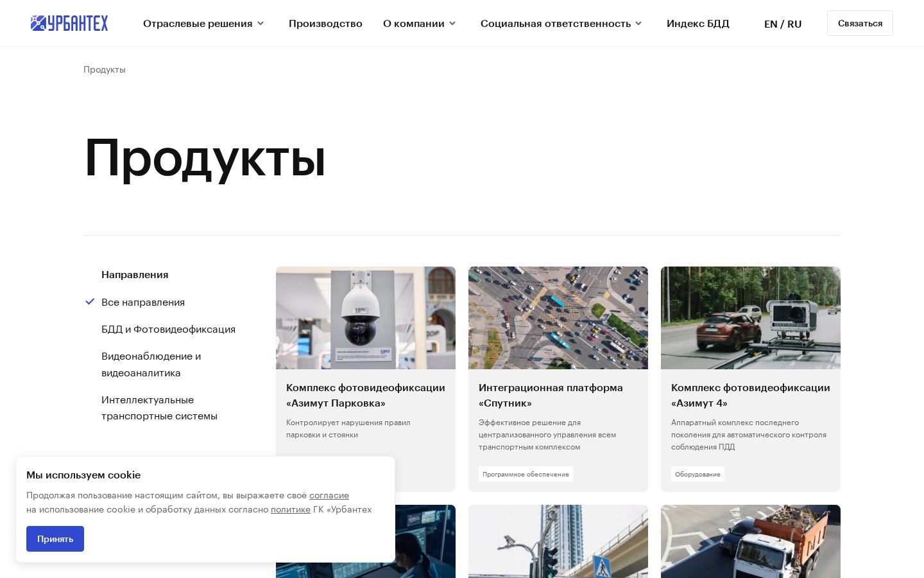This screenshot has height=578, width=924.
Task: Open the dump truck image card
Action: (751, 541)
